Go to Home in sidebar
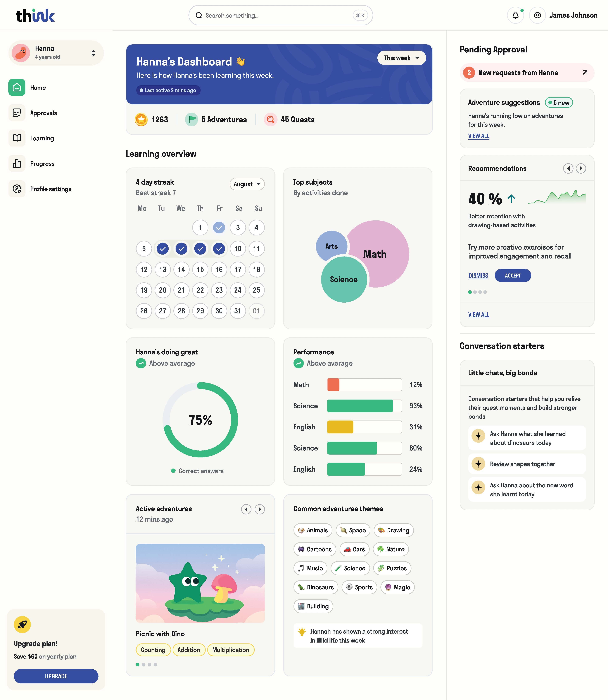The height and width of the screenshot is (700, 608). click(x=38, y=88)
